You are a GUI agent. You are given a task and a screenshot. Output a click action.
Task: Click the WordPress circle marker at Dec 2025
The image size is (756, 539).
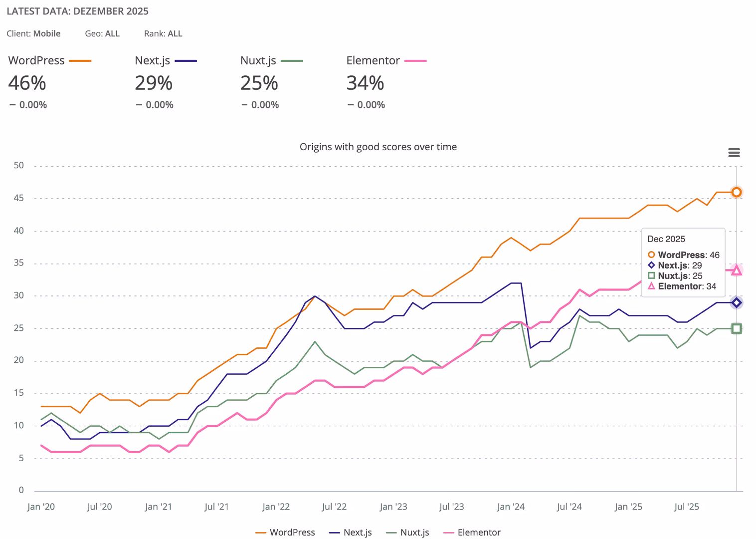point(736,192)
